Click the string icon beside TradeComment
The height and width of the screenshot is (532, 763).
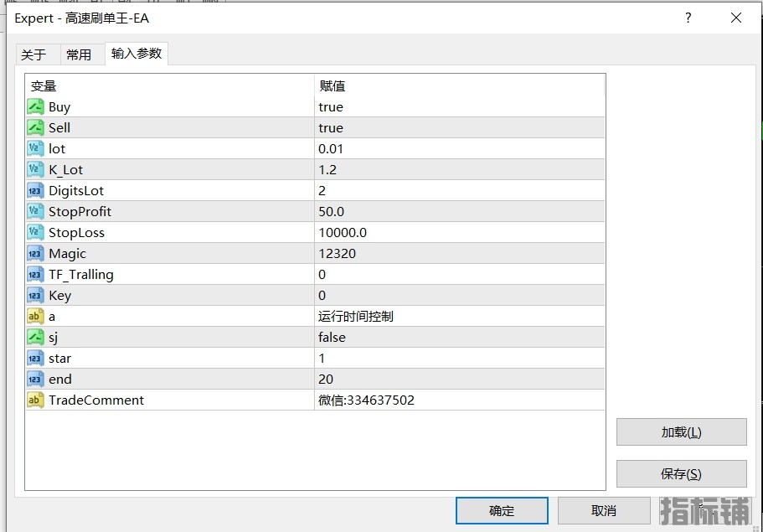35,400
